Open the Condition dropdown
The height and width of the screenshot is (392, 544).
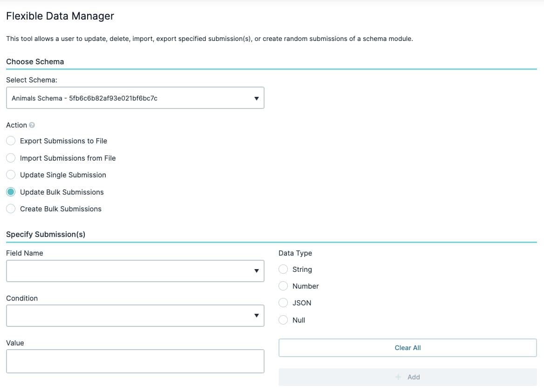[136, 316]
